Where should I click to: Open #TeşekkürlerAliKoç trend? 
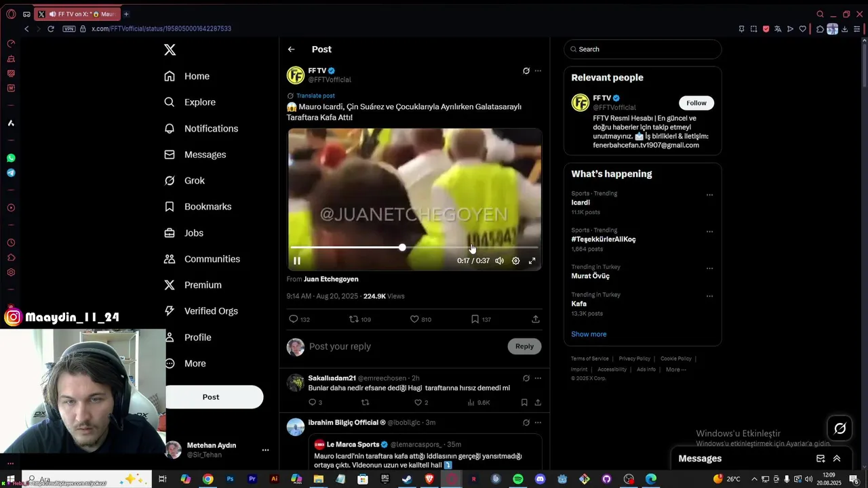(604, 239)
